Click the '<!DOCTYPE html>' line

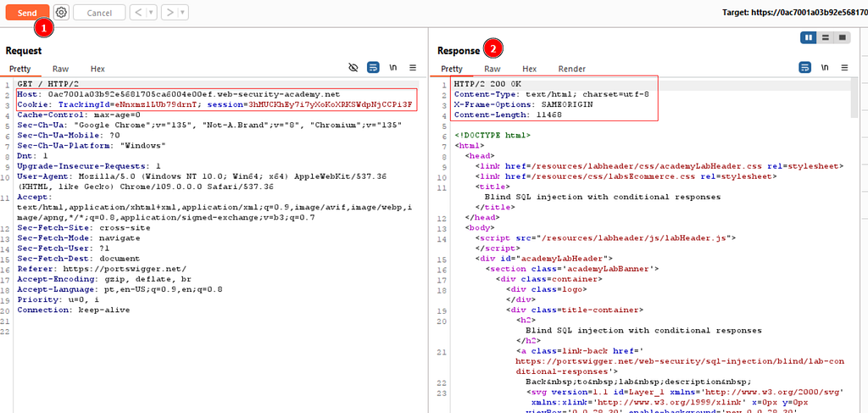coord(492,135)
